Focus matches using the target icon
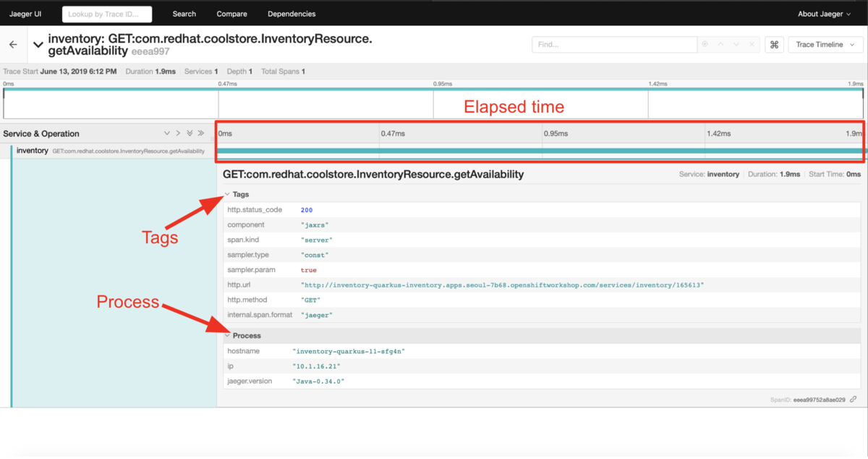Image resolution: width=868 pixels, height=459 pixels. [705, 45]
